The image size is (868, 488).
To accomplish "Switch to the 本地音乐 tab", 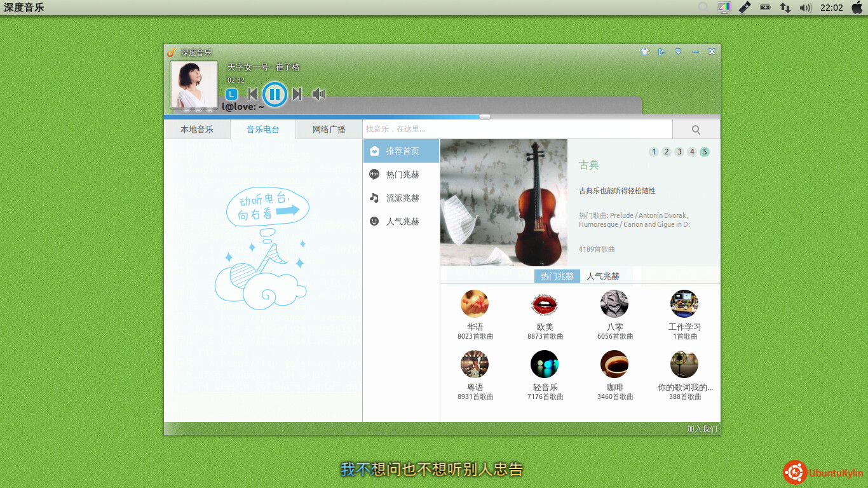I will pyautogui.click(x=197, y=130).
